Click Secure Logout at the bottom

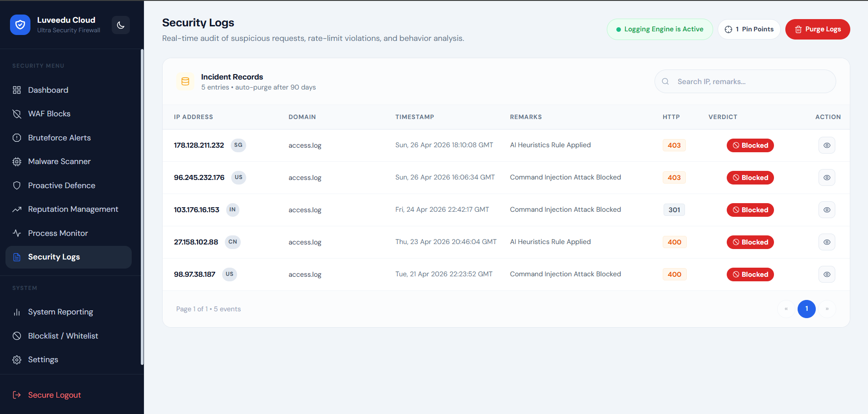54,394
